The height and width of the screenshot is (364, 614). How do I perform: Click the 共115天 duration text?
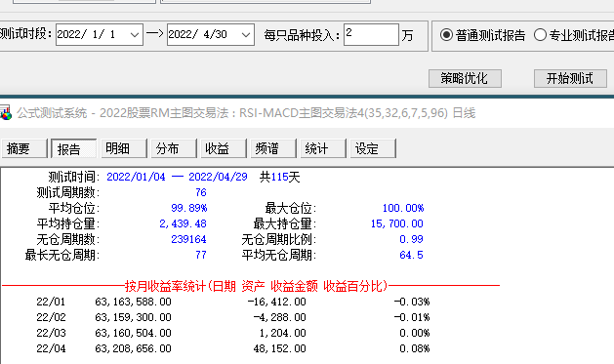point(279,177)
